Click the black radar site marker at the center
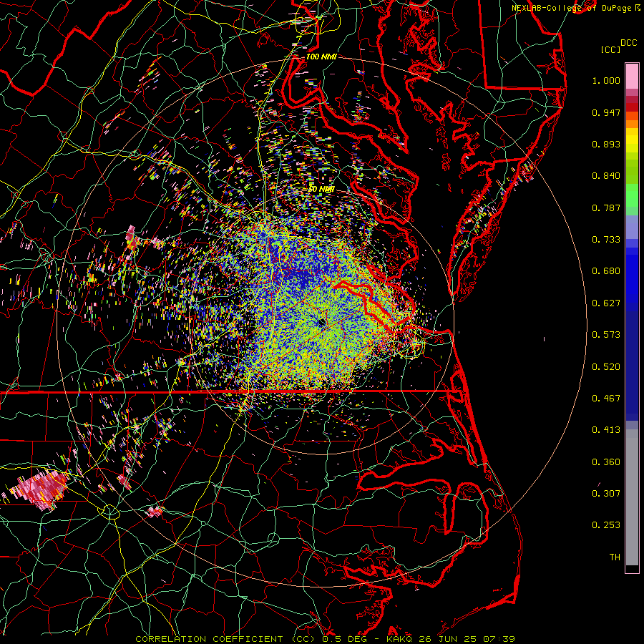644x644 pixels. [321, 323]
